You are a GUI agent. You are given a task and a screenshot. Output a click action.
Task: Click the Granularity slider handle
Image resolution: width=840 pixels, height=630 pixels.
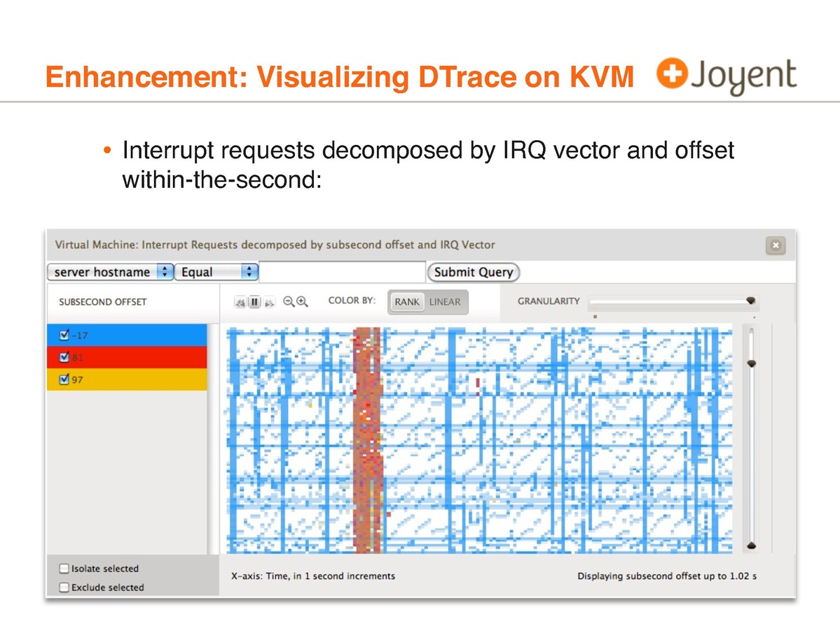[750, 301]
